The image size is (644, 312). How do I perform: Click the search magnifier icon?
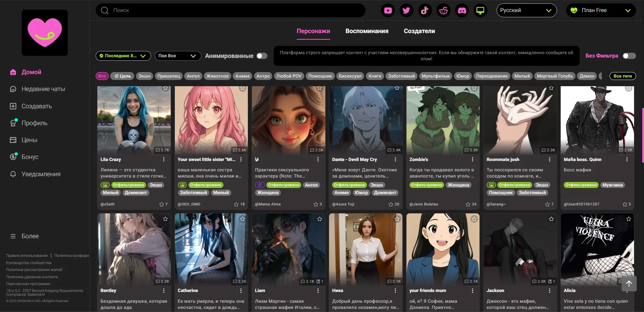105,10
